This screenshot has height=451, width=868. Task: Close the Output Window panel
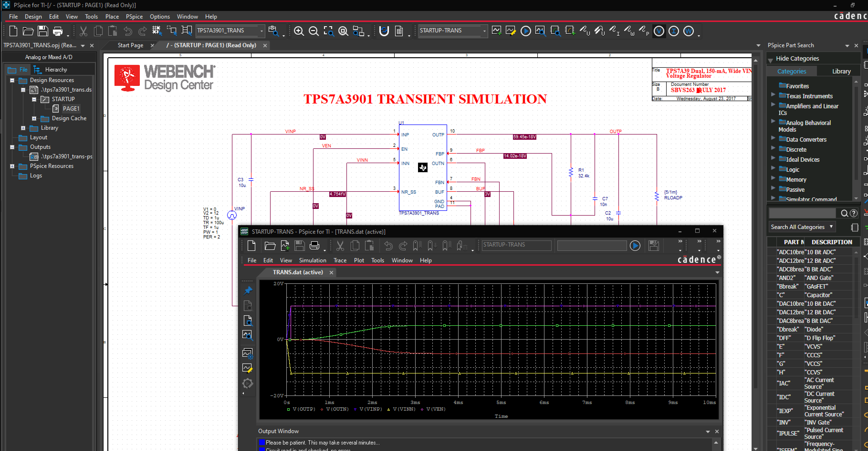[x=717, y=431]
